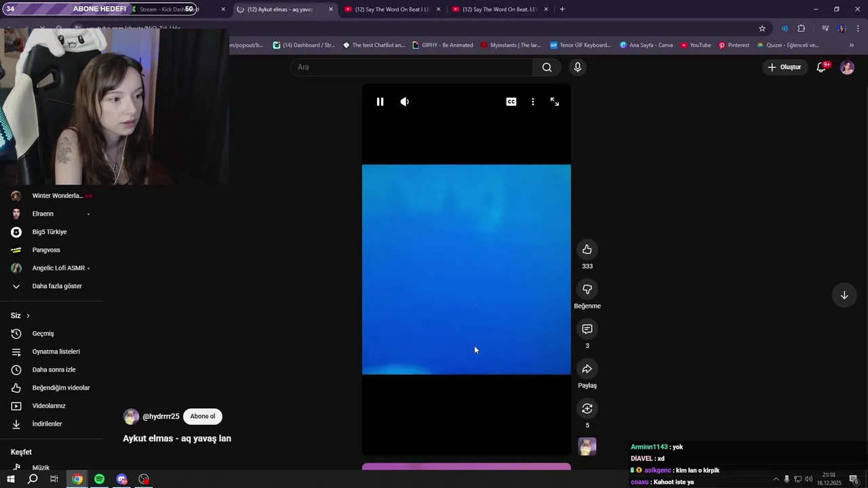This screenshot has height=488, width=868.
Task: Open Winter Wonderland subscription channel
Action: [x=52, y=196]
